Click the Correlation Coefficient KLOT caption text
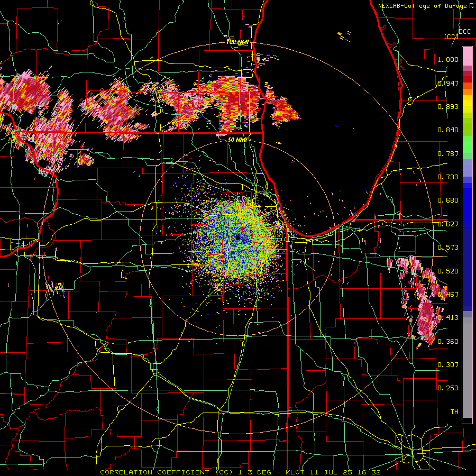The width and height of the screenshot is (476, 476). click(241, 472)
